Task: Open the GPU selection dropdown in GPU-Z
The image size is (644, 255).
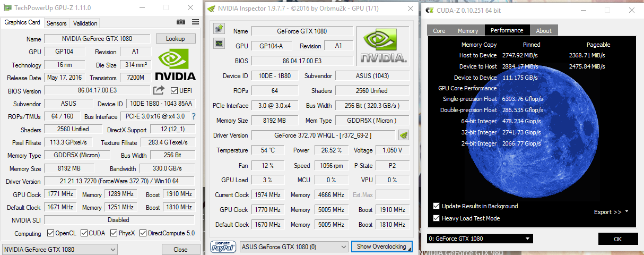Action: pyautogui.click(x=59, y=249)
